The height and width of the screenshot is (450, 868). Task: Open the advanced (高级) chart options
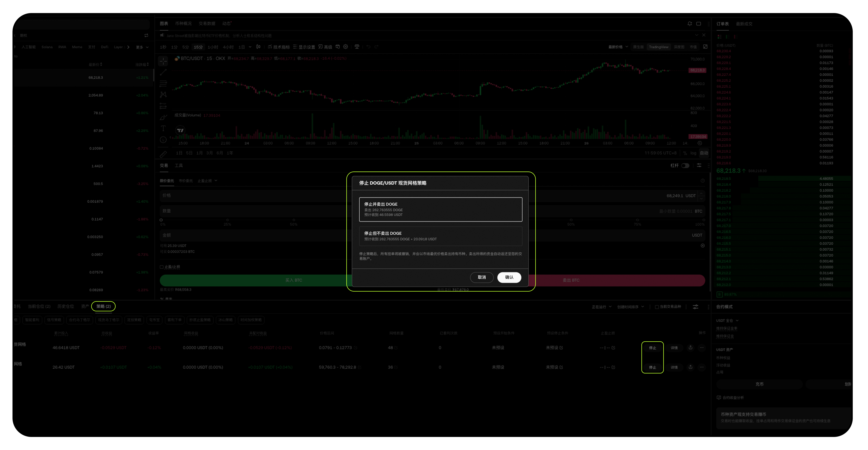(x=325, y=47)
